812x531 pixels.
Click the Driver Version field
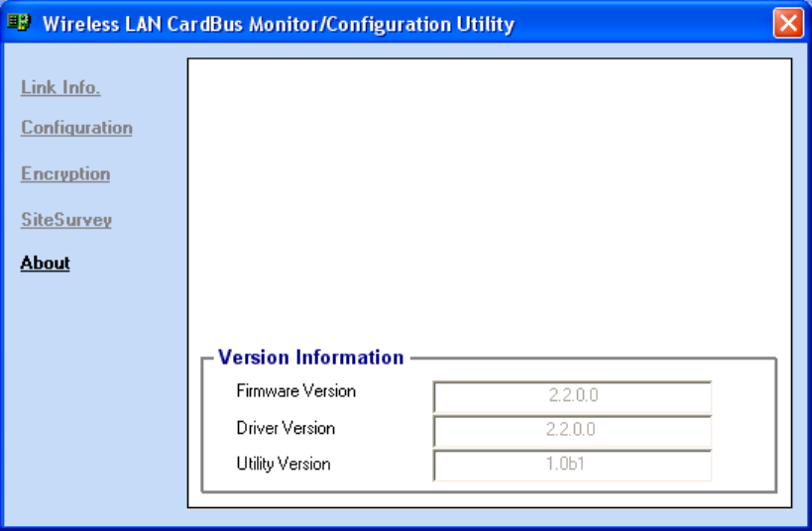[572, 431]
